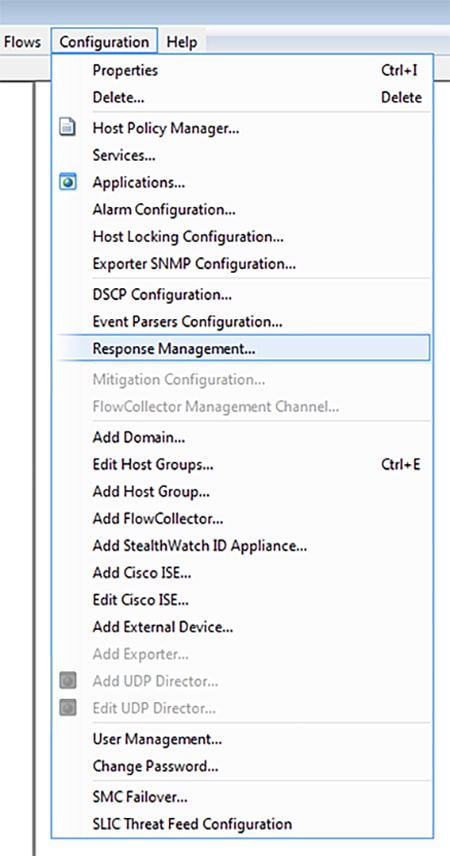Screen dimensions: 450x856
Task: Choose Add StealthWatch ID Appliance...
Action: click(243, 546)
